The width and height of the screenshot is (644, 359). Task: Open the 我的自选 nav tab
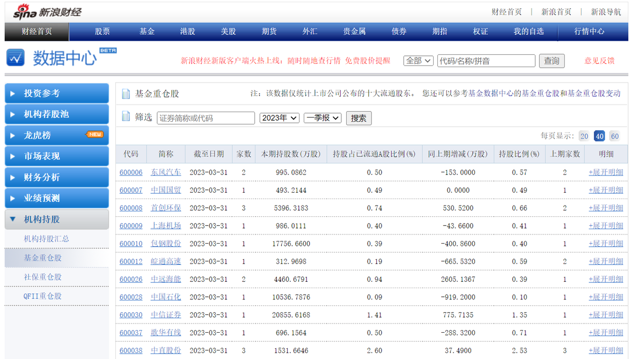pyautogui.click(x=529, y=32)
